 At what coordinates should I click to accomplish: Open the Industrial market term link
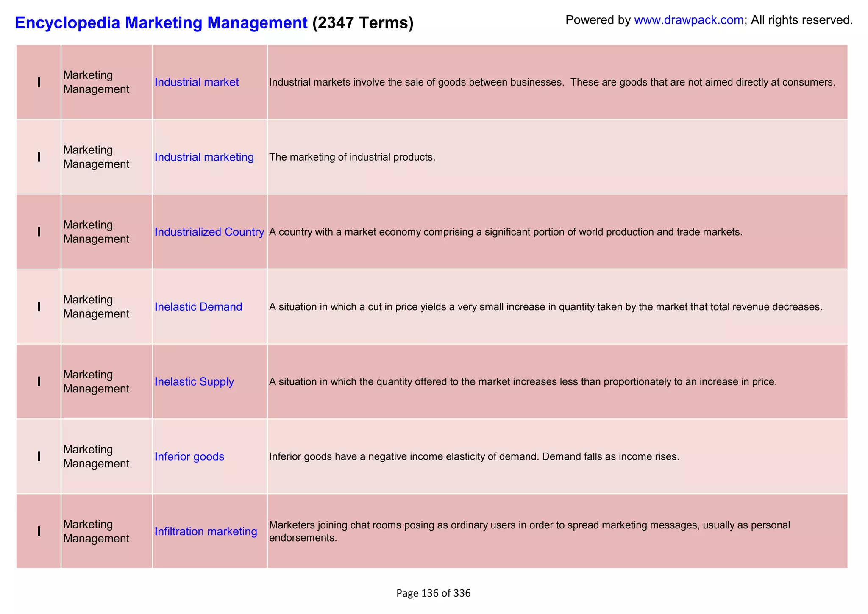197,82
